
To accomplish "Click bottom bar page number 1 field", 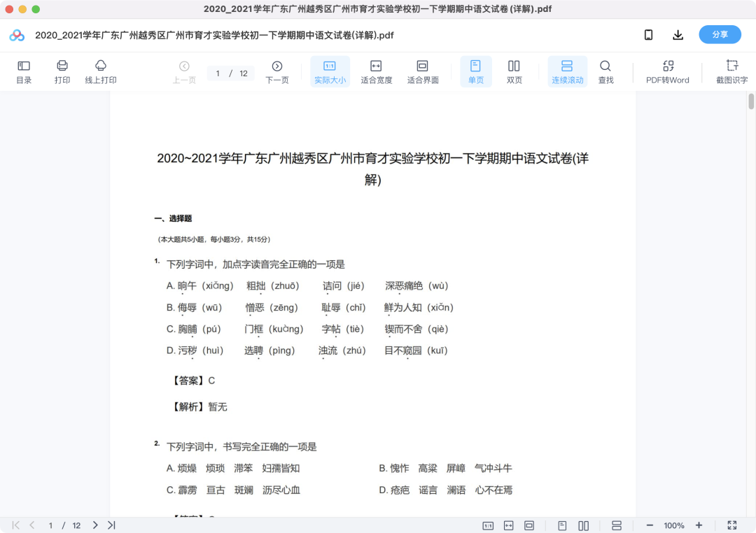I will pyautogui.click(x=50, y=525).
